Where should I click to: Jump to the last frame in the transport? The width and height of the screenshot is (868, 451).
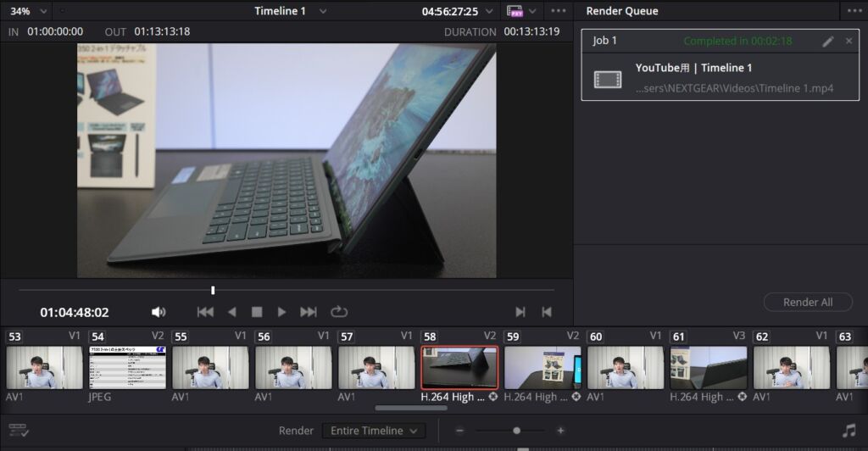click(x=309, y=312)
